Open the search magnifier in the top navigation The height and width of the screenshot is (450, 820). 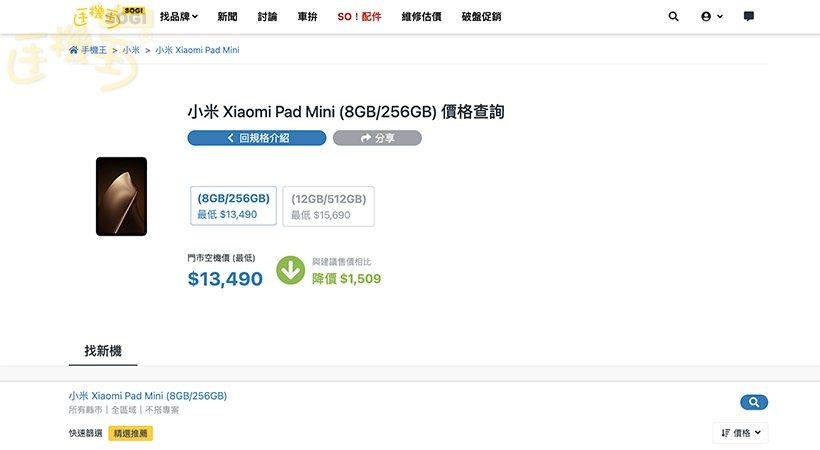click(x=673, y=17)
